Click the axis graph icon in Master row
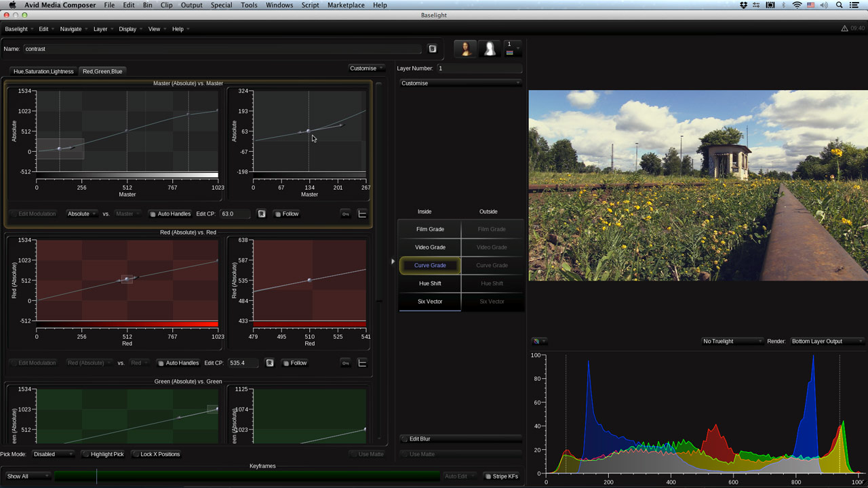The height and width of the screenshot is (488, 868). coord(362,214)
